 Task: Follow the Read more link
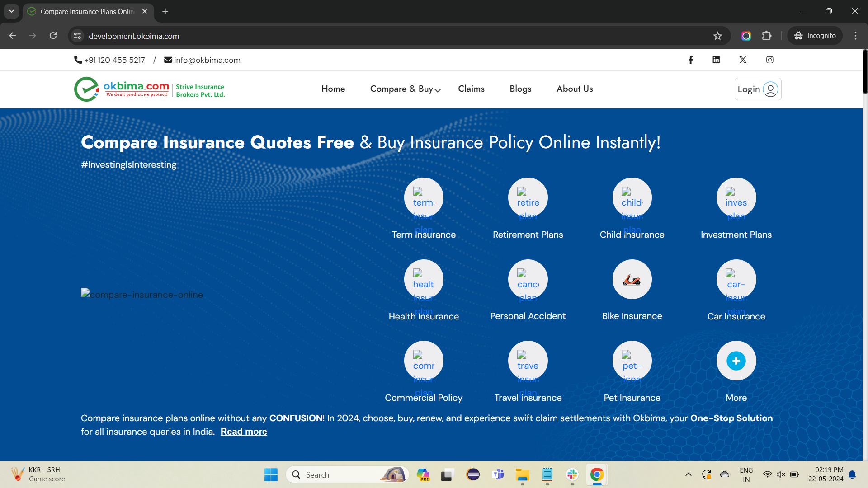pos(244,432)
